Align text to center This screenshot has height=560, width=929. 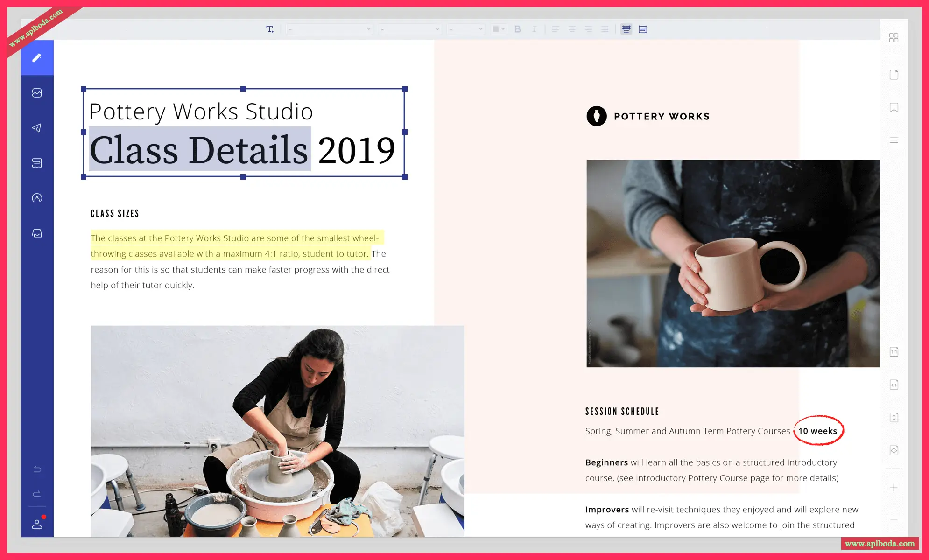(572, 29)
